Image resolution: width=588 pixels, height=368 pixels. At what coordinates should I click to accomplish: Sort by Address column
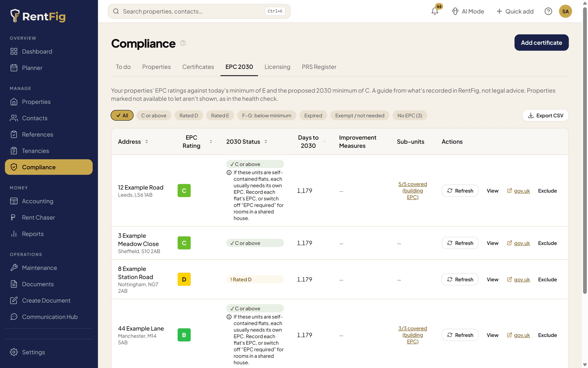(x=133, y=142)
